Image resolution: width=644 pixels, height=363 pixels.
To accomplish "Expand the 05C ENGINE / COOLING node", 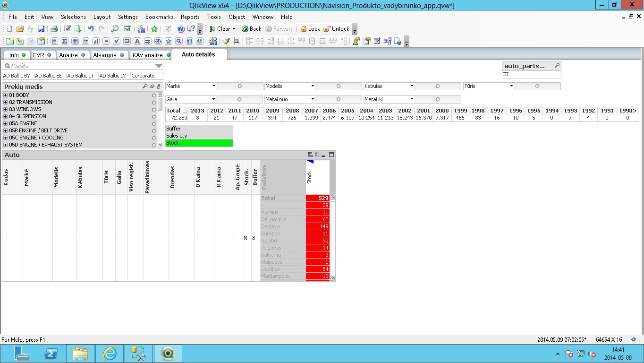I will pos(6,138).
